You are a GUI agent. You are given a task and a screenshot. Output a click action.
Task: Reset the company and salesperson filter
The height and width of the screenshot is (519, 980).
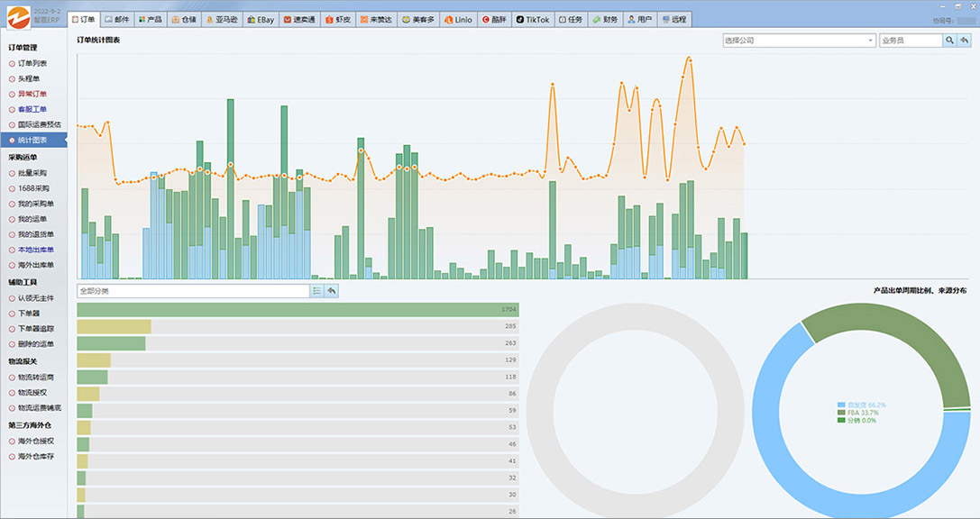coord(965,41)
